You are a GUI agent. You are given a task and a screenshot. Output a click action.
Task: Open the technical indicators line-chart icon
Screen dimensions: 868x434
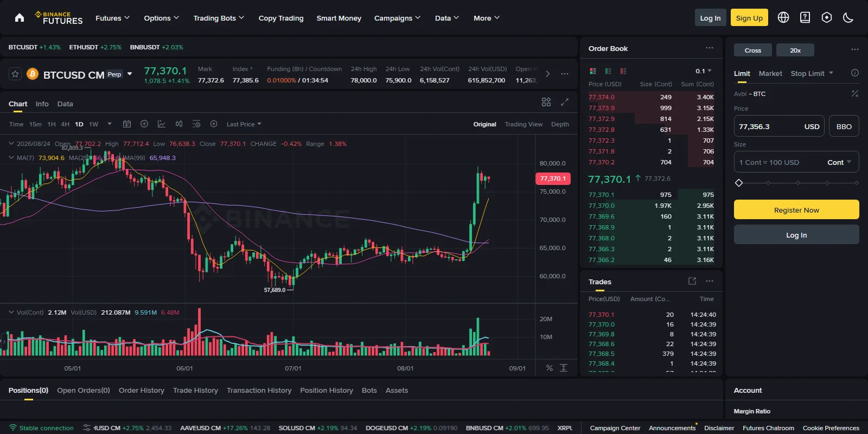click(162, 124)
